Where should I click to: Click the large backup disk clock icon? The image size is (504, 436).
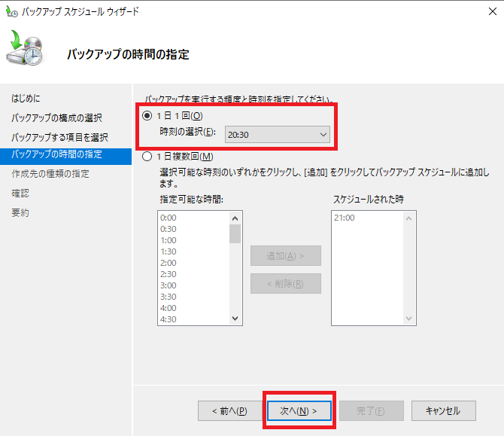(x=28, y=52)
